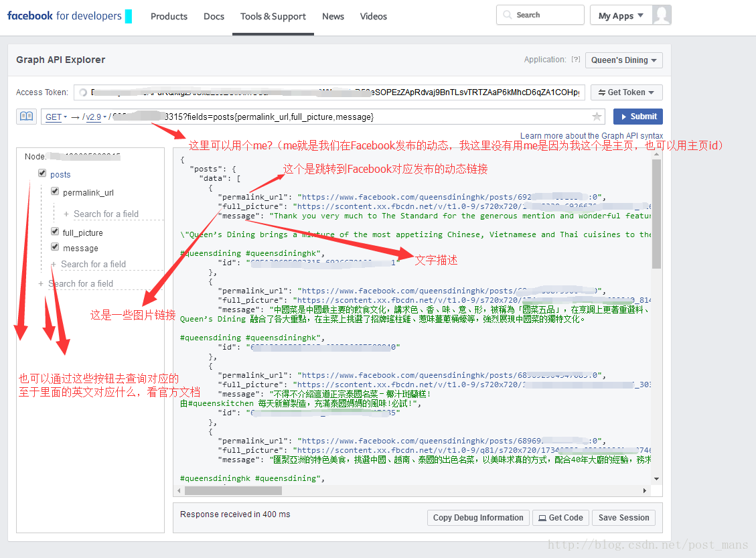
Task: Click the Facebook for developers logo
Action: [x=70, y=16]
